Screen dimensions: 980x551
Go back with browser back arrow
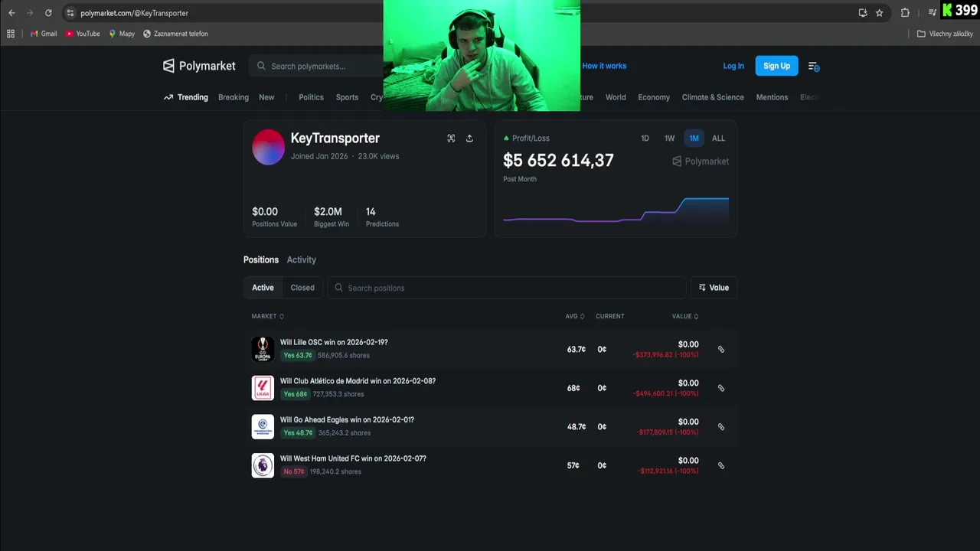(x=11, y=13)
